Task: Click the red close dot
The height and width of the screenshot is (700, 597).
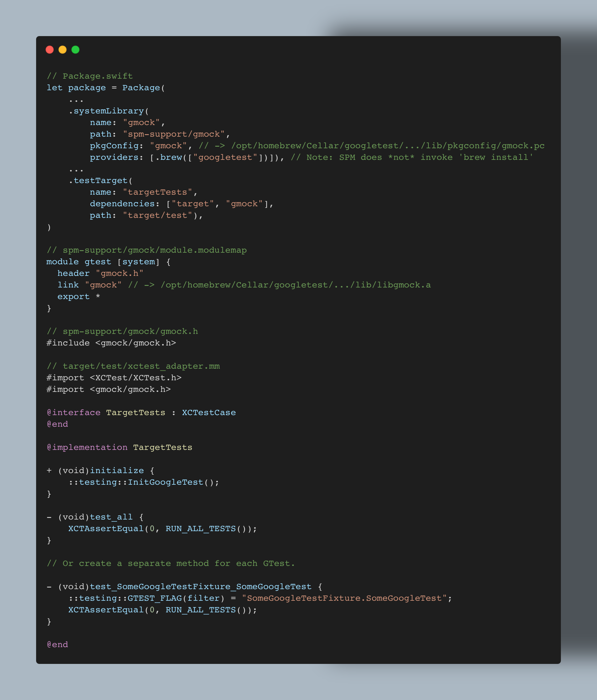Action: [x=50, y=50]
